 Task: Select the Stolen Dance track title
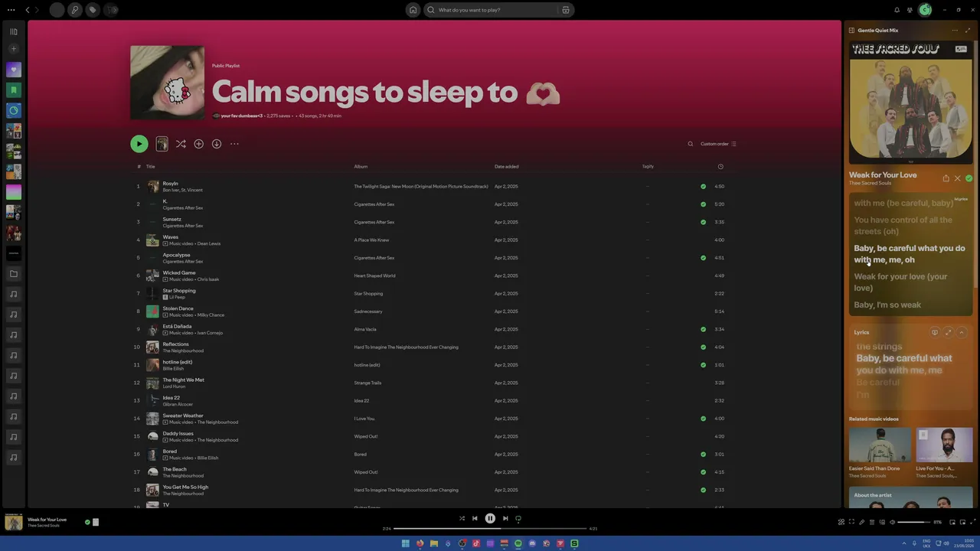(x=178, y=308)
